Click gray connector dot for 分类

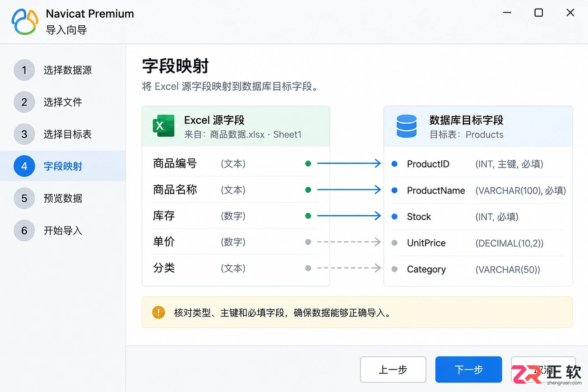pos(308,268)
